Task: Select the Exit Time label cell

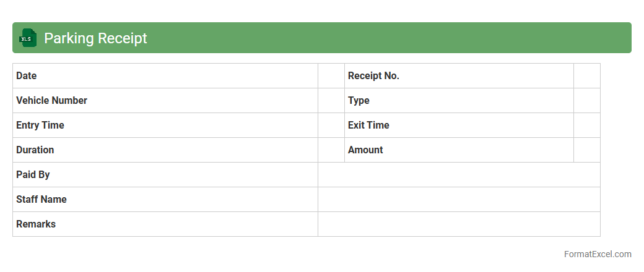Action: click(458, 125)
